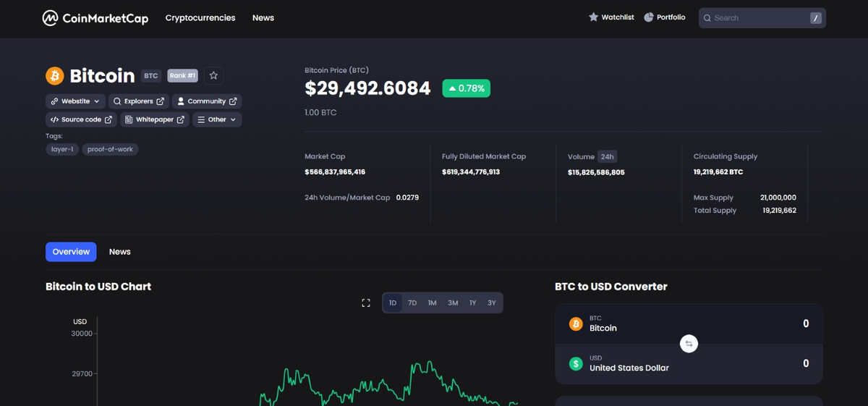Click the Circulating Supply 19,219,662 BTC value
868x406 pixels.
[718, 172]
